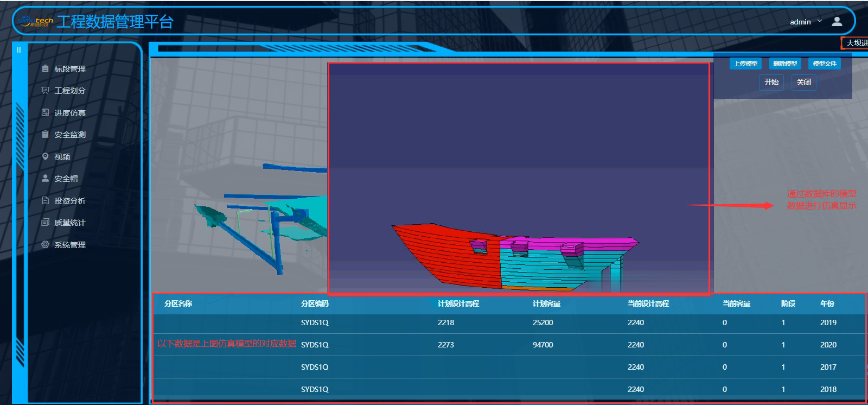Click the 工程划分 presentation board icon
Viewport: 868px width, 405px height.
[46, 90]
